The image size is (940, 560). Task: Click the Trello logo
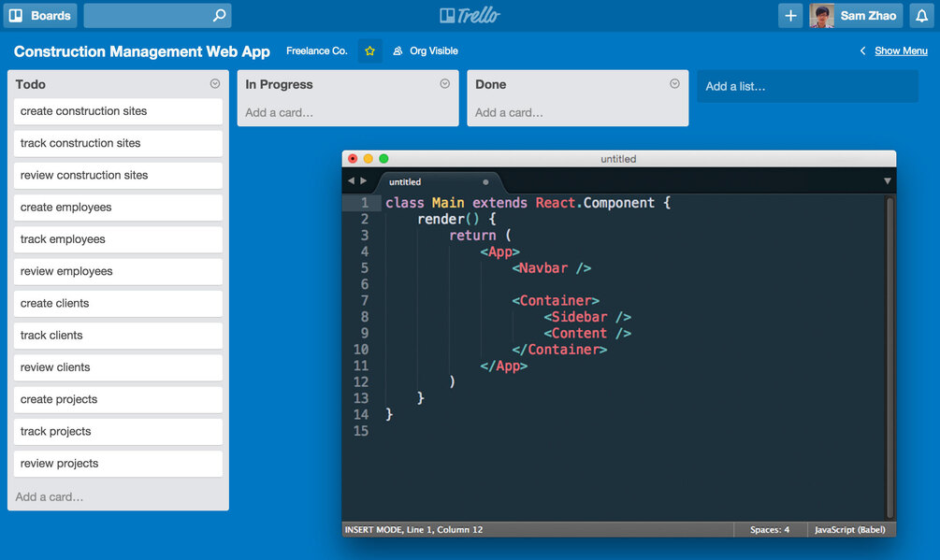click(470, 16)
